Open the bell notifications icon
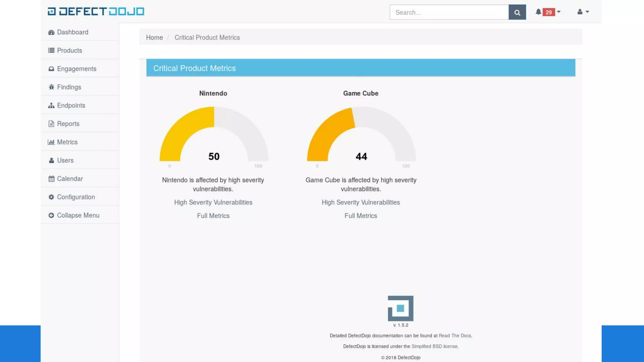This screenshot has width=644, height=362. click(538, 12)
